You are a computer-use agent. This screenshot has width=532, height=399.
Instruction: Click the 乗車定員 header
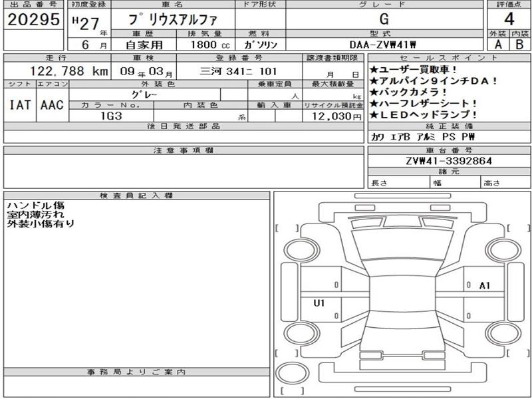275,84
